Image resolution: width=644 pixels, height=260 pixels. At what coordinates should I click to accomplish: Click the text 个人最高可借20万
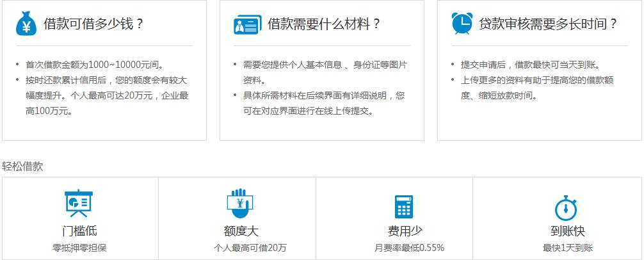click(x=250, y=248)
